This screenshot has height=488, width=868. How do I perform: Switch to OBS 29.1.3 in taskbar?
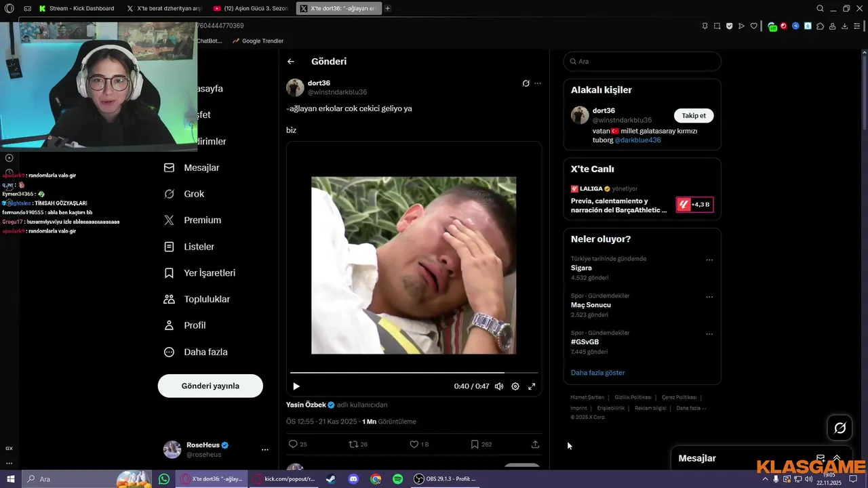(445, 479)
